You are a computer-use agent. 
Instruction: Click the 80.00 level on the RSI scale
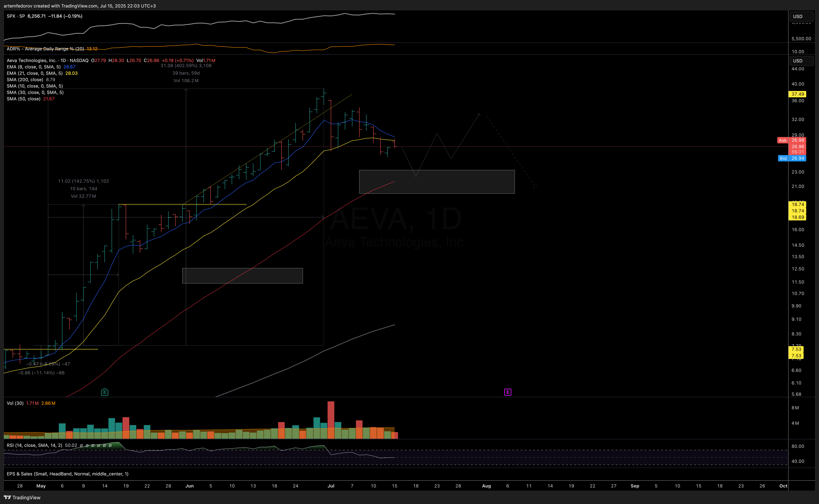tap(798, 446)
